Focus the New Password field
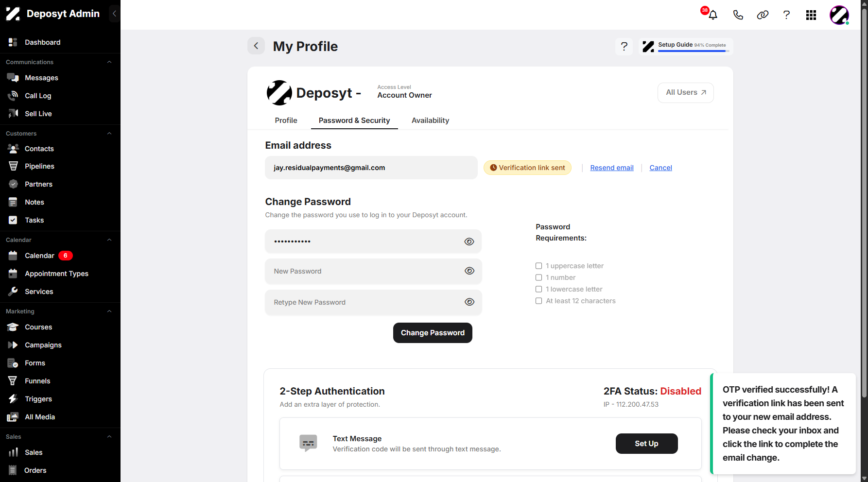868x482 pixels. pos(373,271)
